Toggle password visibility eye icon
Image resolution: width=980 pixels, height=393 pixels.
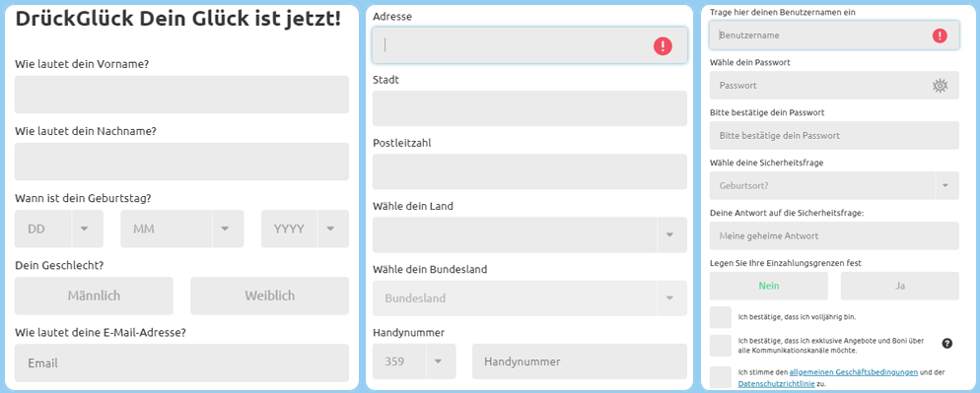(940, 86)
